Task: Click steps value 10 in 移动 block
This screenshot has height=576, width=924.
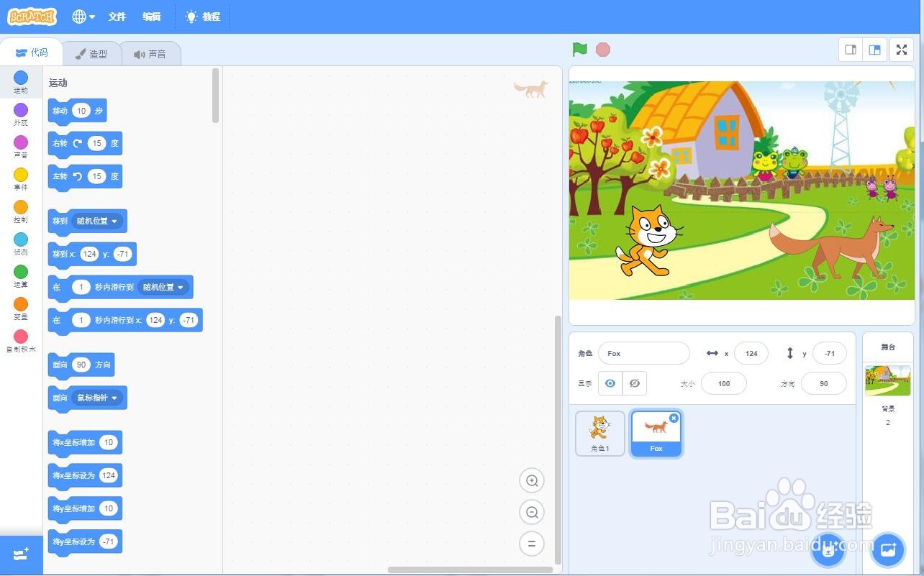Action: click(x=81, y=111)
